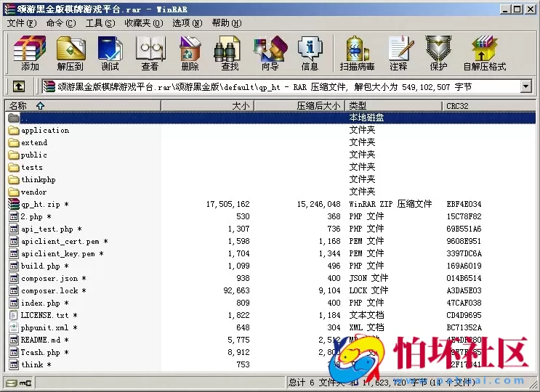Click the disk drive icon in status bar
This screenshot has width=540, height=392.
(x=12, y=383)
